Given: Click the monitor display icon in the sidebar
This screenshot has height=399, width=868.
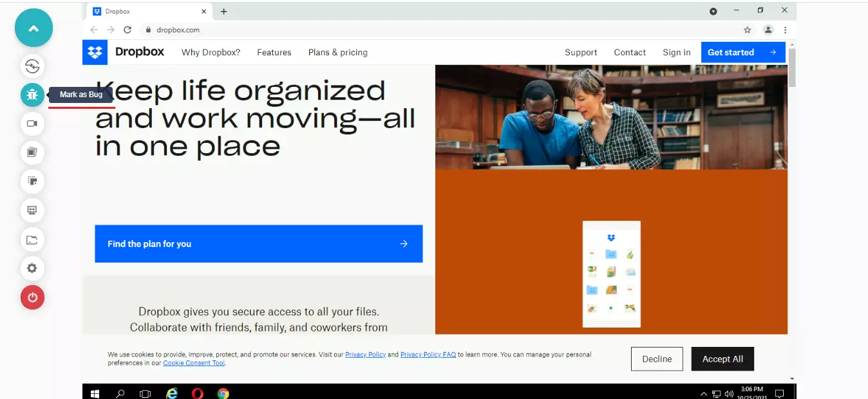Looking at the screenshot, I should click(33, 210).
